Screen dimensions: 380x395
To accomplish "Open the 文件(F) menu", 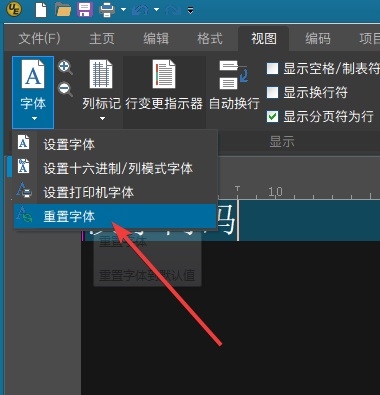I will [x=39, y=39].
